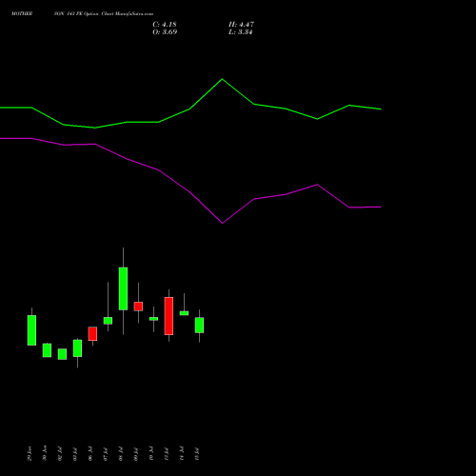Click the '02 Jul' date label

coord(60,454)
